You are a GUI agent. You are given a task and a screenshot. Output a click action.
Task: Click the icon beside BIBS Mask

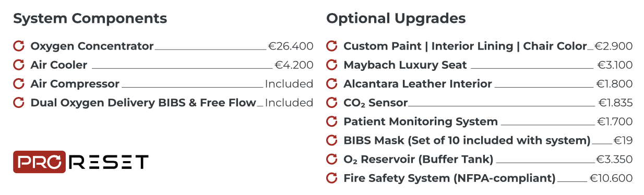click(331, 140)
